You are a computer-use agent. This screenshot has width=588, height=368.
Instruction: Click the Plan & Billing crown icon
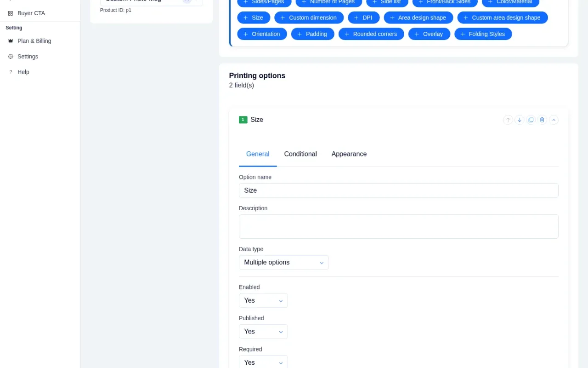11,41
